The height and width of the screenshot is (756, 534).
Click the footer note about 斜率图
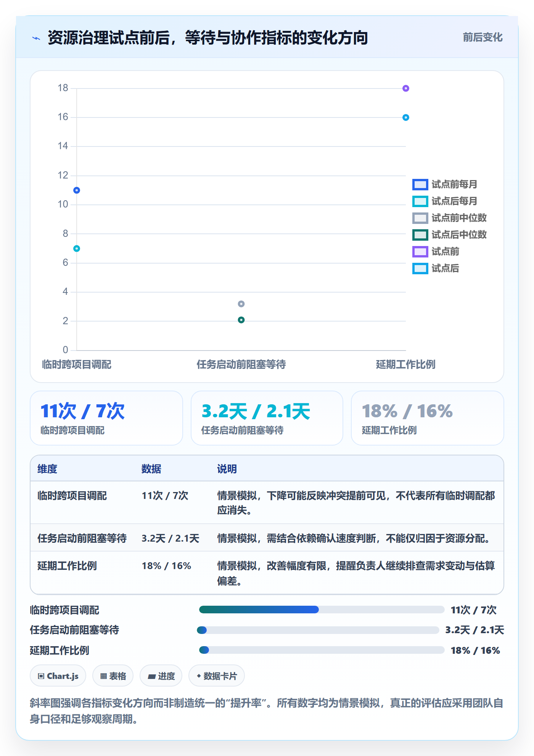click(267, 711)
